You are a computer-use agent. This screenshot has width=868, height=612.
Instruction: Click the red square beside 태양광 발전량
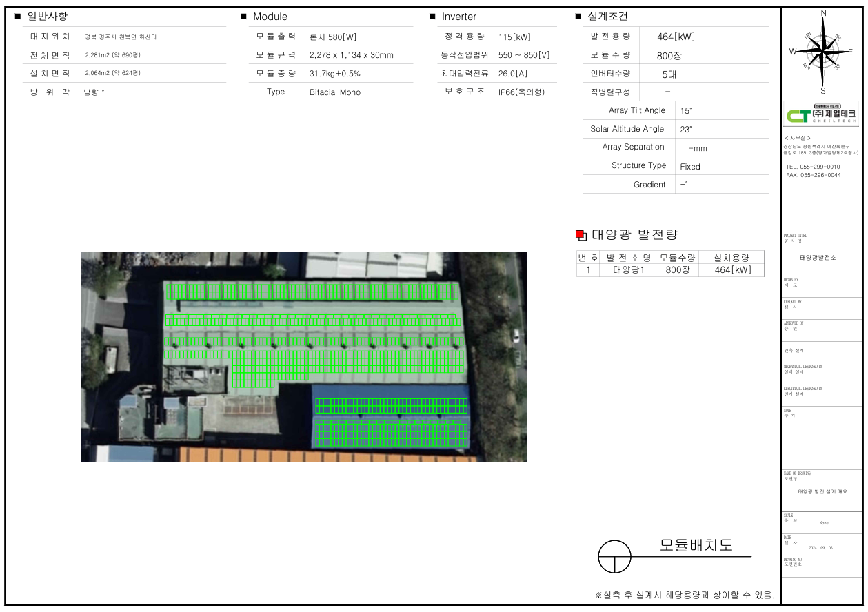pos(580,235)
